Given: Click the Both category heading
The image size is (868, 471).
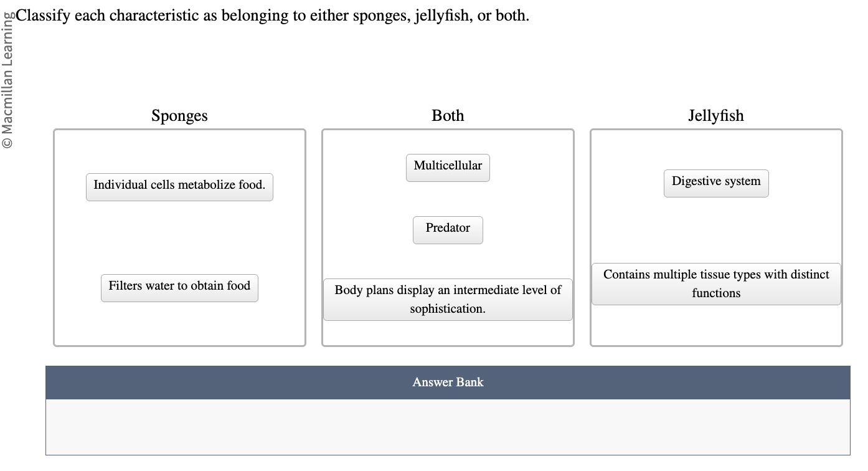Looking at the screenshot, I should pos(448,116).
